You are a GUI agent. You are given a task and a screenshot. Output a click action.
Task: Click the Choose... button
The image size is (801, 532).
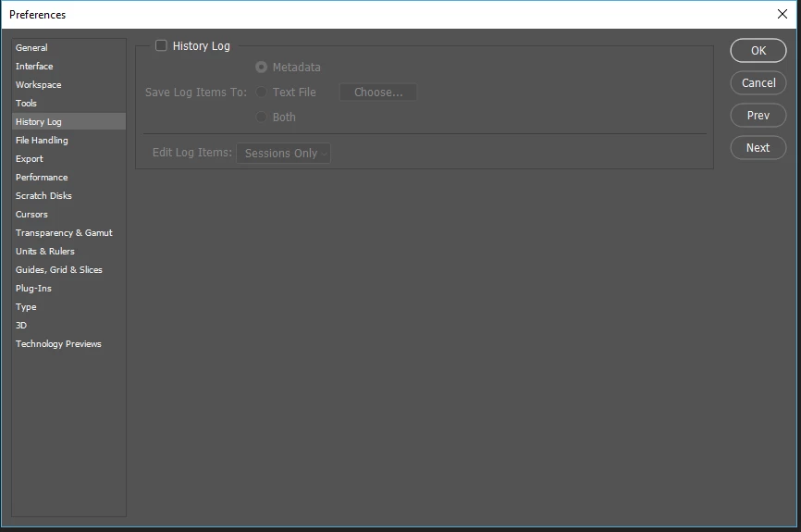378,92
